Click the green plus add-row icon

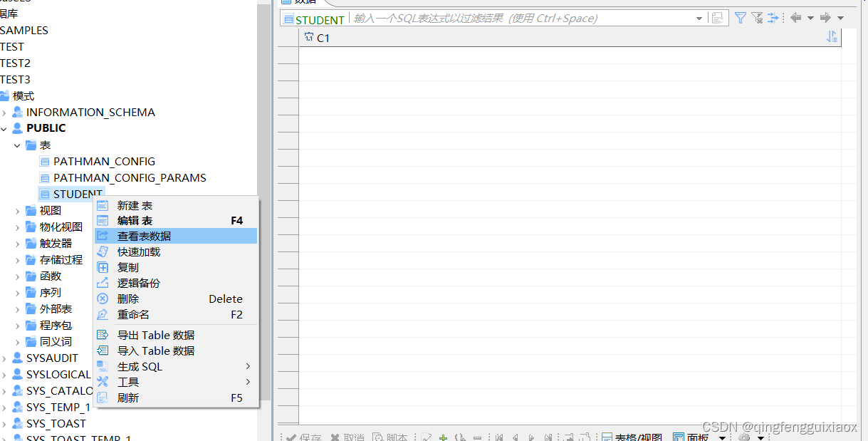(443, 437)
